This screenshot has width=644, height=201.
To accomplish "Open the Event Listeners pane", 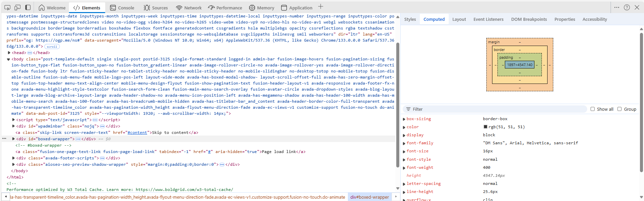I will [488, 19].
